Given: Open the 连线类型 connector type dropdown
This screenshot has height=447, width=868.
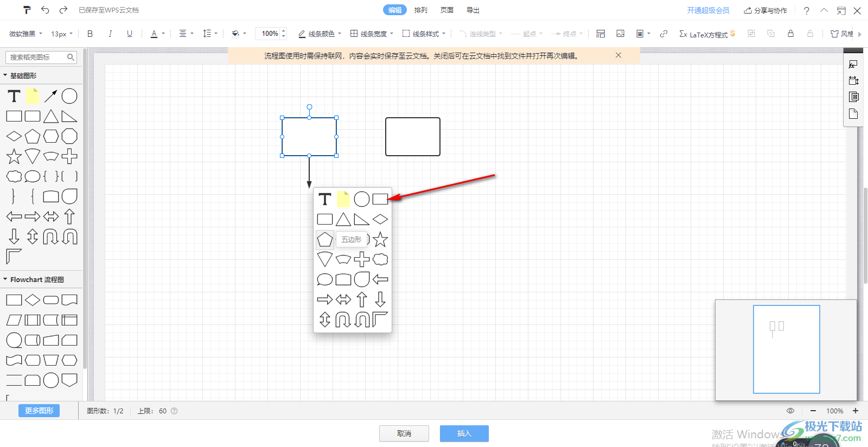Looking at the screenshot, I should coord(481,34).
